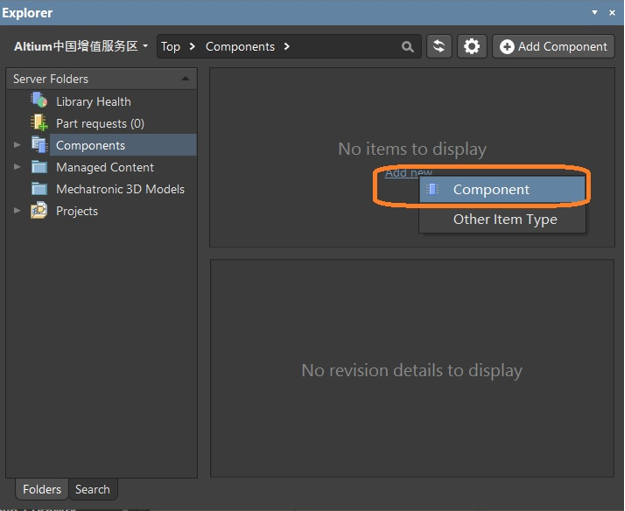This screenshot has height=511, width=625.
Task: Close the Explorer panel
Action: (612, 13)
